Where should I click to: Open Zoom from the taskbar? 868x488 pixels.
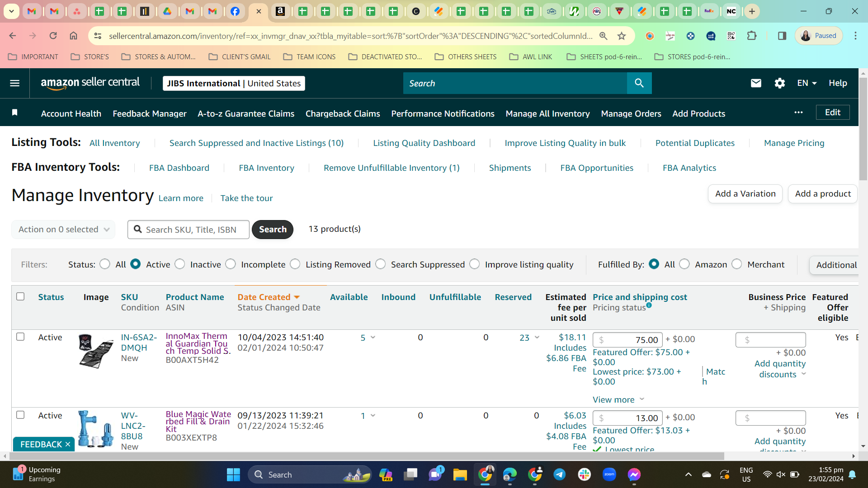[609, 474]
